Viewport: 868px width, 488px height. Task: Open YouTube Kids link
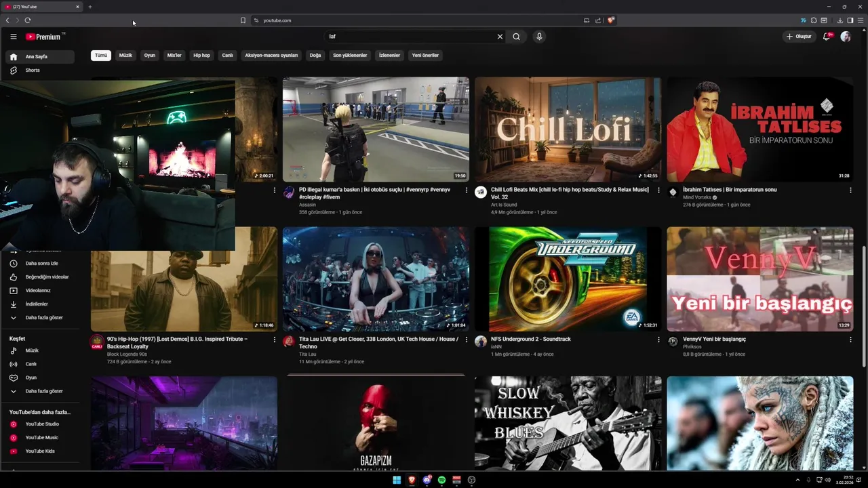click(40, 451)
